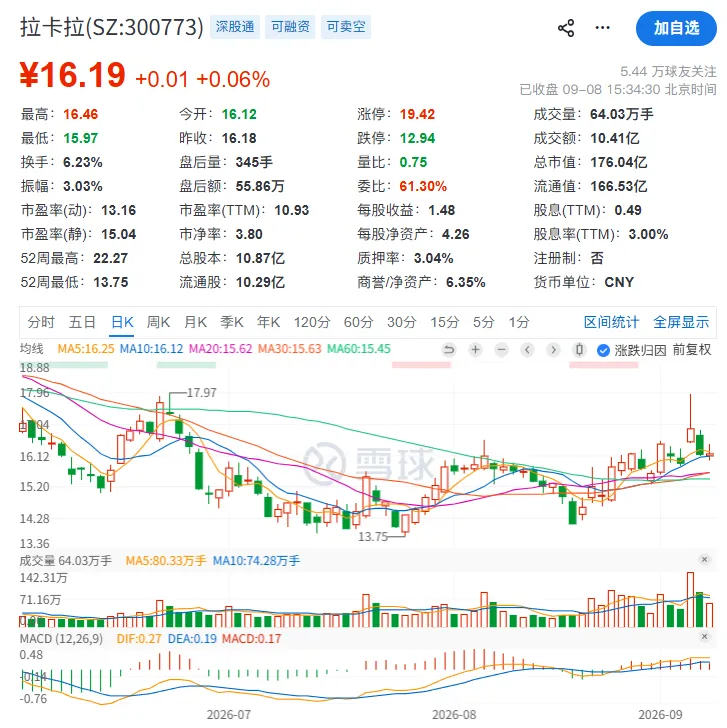Open the 均线 moving average settings
The image size is (727, 728).
(x=32, y=349)
